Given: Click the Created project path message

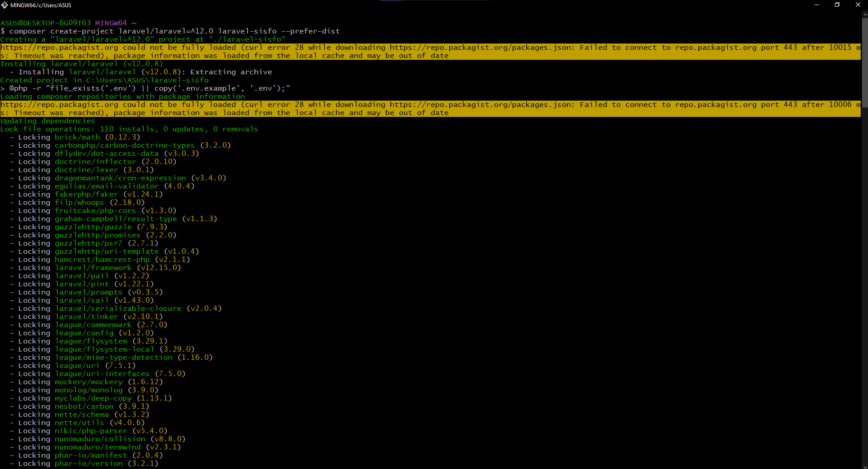Looking at the screenshot, I should 104,80.
